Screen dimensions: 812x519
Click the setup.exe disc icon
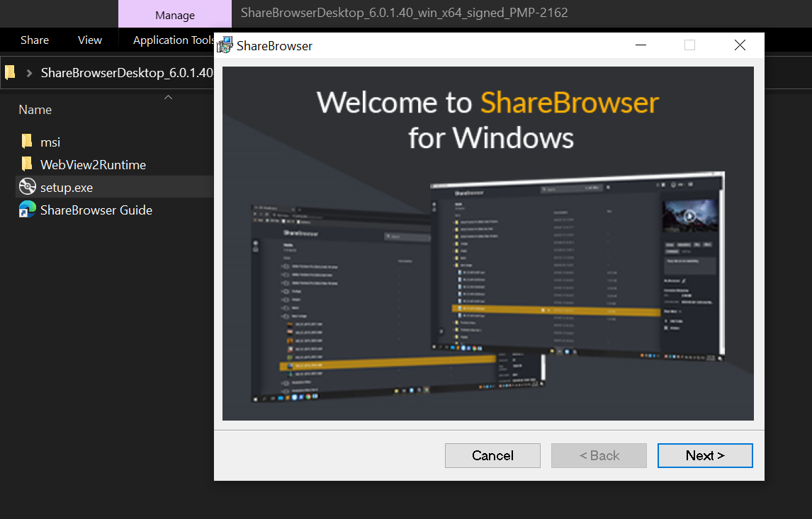click(x=28, y=186)
